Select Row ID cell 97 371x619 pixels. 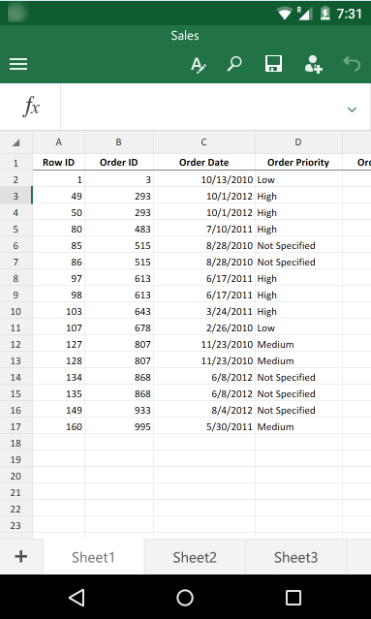[x=58, y=278]
